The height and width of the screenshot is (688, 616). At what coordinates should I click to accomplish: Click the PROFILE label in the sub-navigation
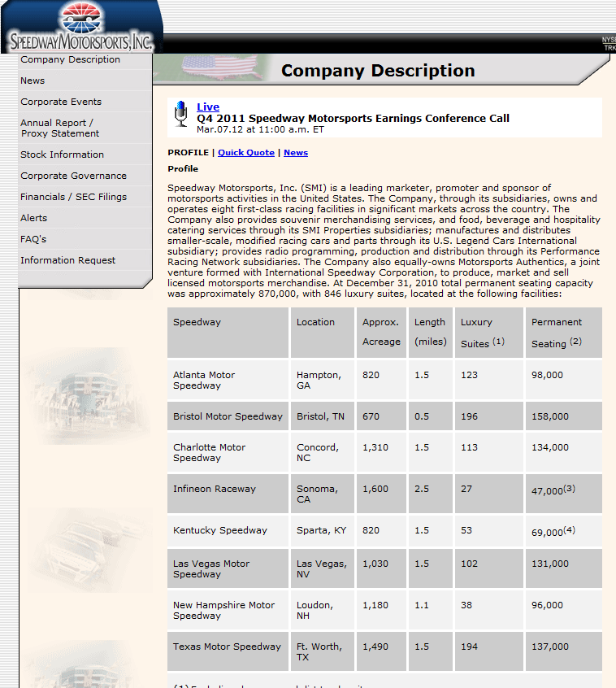point(188,153)
